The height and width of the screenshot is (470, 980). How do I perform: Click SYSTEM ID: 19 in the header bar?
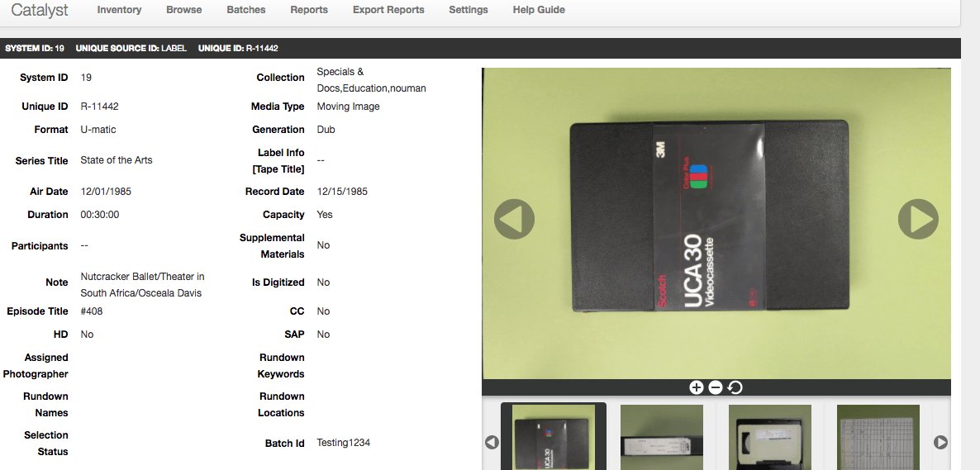(35, 48)
